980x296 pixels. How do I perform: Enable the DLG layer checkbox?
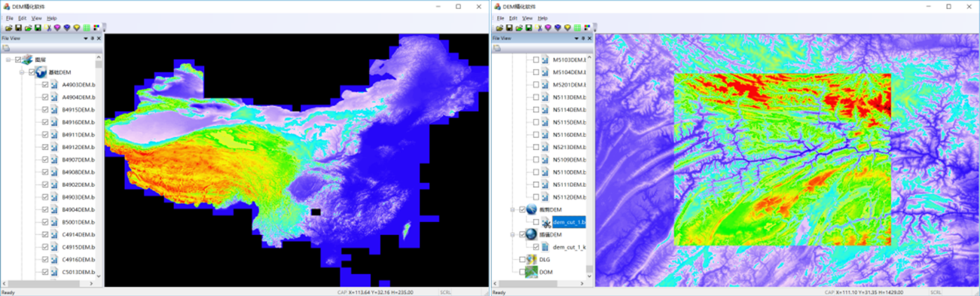523,259
